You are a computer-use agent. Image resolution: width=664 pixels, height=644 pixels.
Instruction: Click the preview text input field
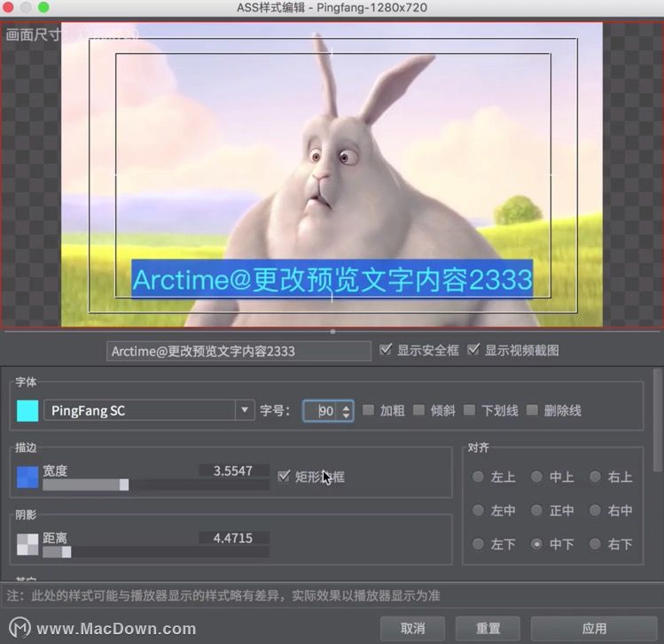(238, 351)
